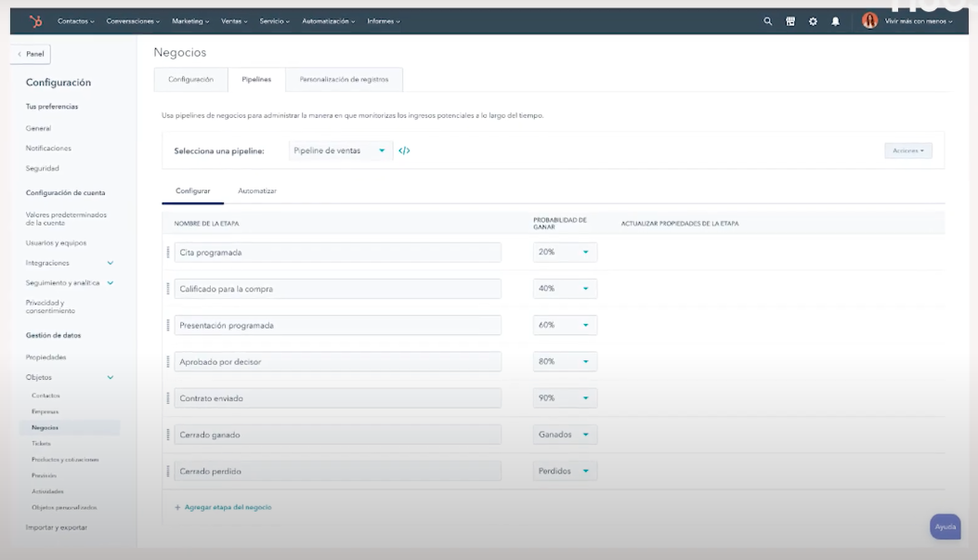Image resolution: width=978 pixels, height=560 pixels.
Task: Open the Ayuda help button
Action: pos(945,527)
